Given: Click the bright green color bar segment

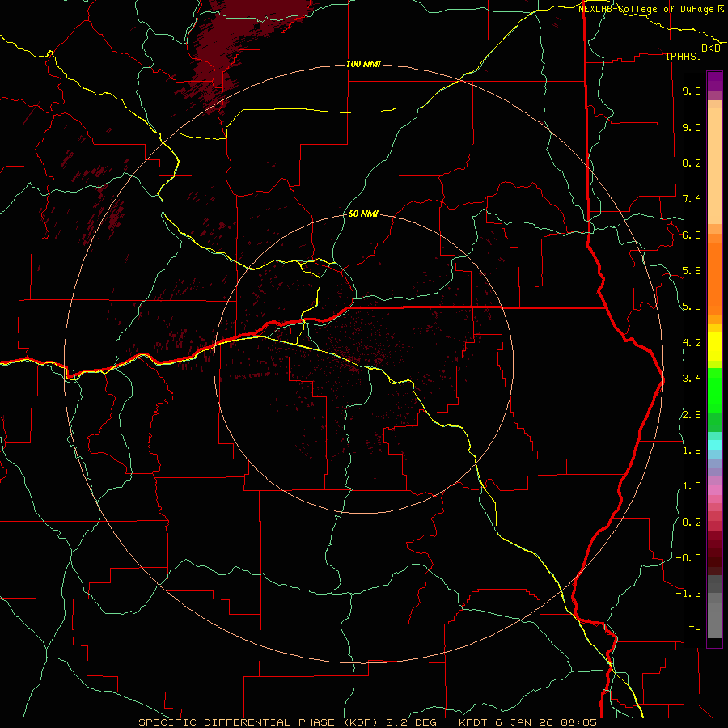Looking at the screenshot, I should point(714,390).
